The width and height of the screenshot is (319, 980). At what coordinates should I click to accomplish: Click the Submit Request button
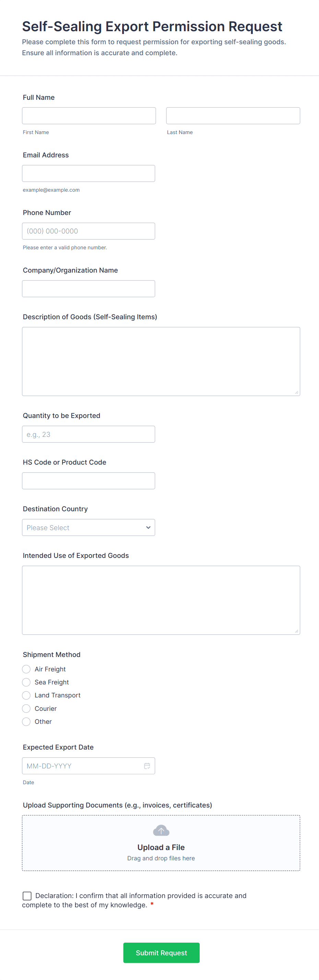(x=162, y=953)
